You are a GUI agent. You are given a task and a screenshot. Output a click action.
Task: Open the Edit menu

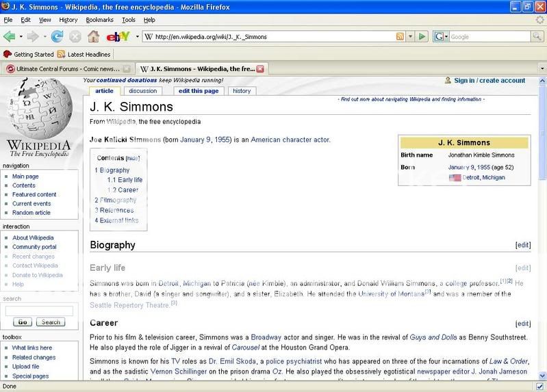click(25, 20)
